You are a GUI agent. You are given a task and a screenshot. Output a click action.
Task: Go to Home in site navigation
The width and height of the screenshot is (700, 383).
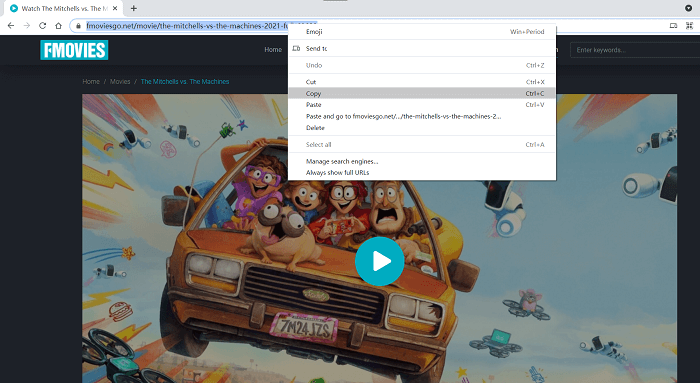pos(273,50)
